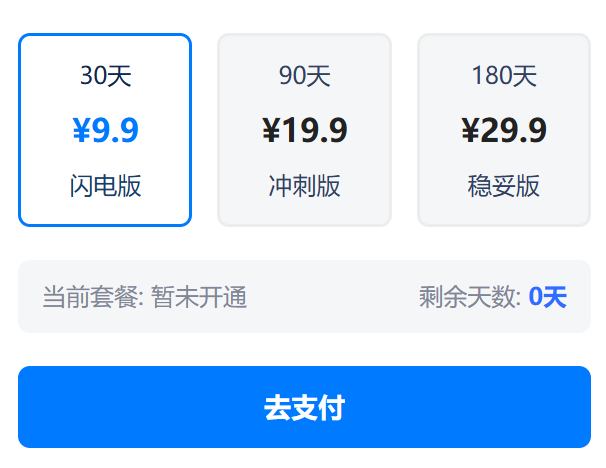The height and width of the screenshot is (468, 606).
Task: Select the 30天 闪电版 plan card
Action: [105, 130]
